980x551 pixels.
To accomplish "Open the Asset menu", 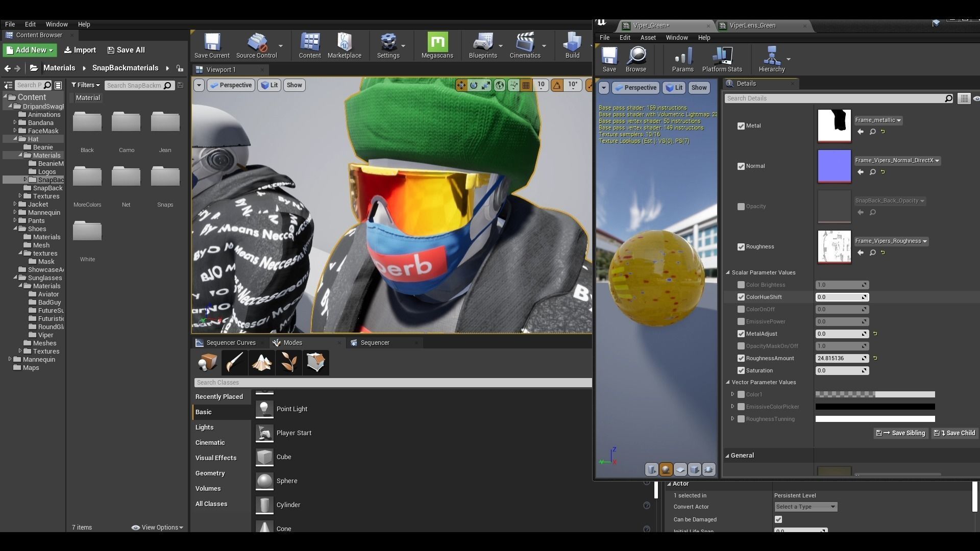I will coord(648,37).
